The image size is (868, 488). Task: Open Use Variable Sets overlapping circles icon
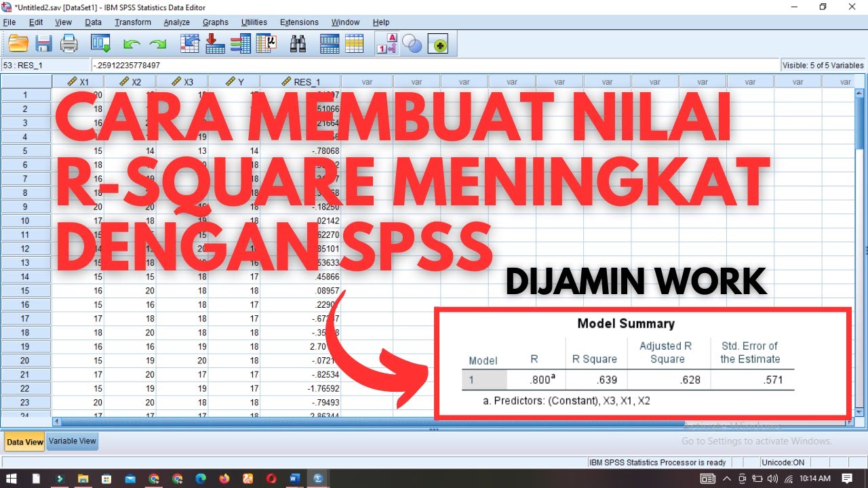tap(412, 45)
